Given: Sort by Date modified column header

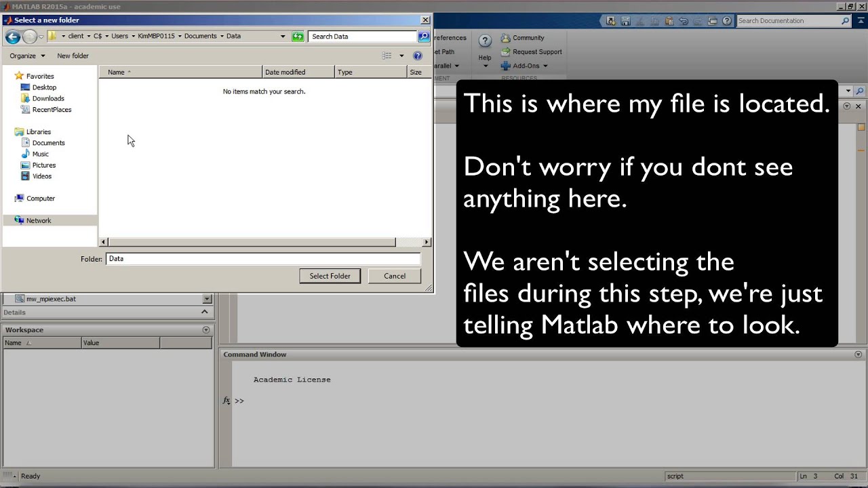Looking at the screenshot, I should (298, 72).
